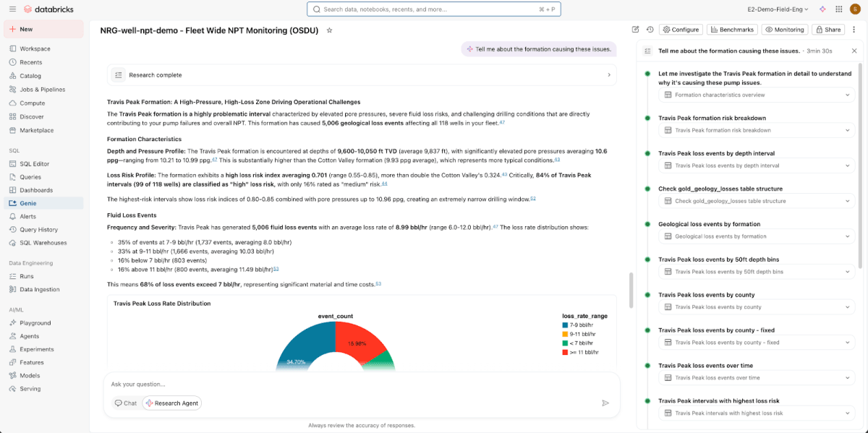Click the send message arrow icon
Viewport: 868px width, 433px height.
[x=605, y=403]
